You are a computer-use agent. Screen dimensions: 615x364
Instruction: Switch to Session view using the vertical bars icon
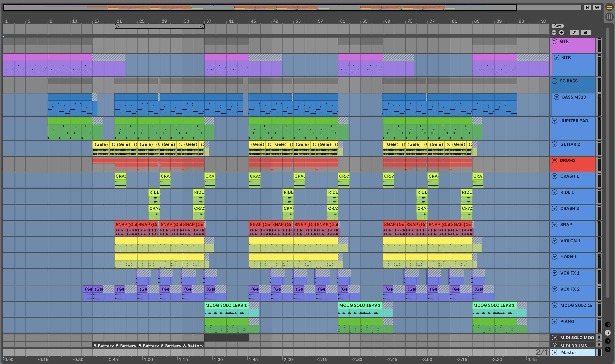[x=609, y=17]
